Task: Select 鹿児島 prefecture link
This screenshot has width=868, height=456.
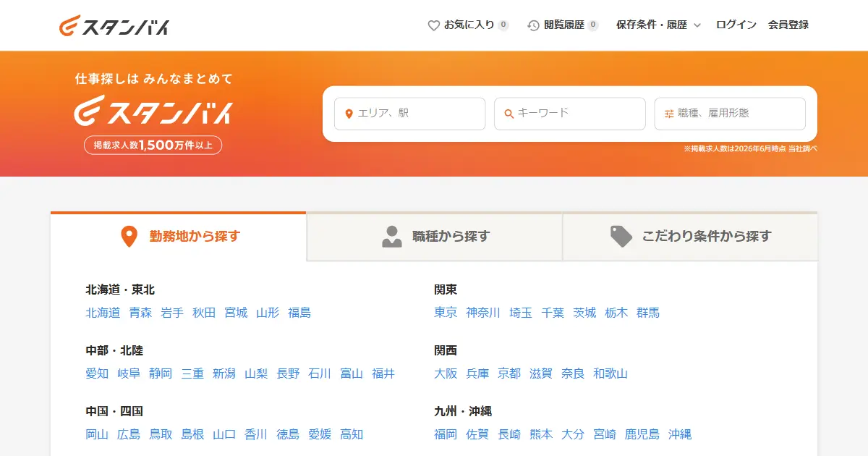Action: click(642, 434)
